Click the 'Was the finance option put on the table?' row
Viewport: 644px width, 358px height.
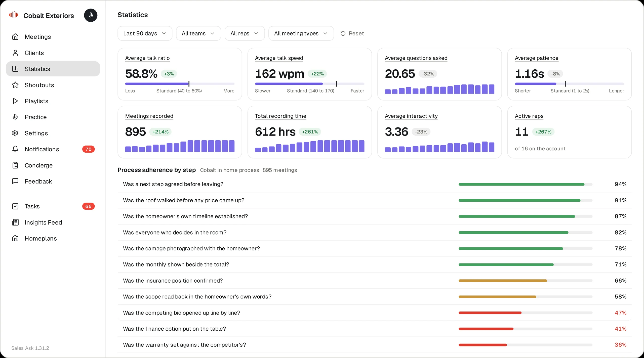coord(375,329)
